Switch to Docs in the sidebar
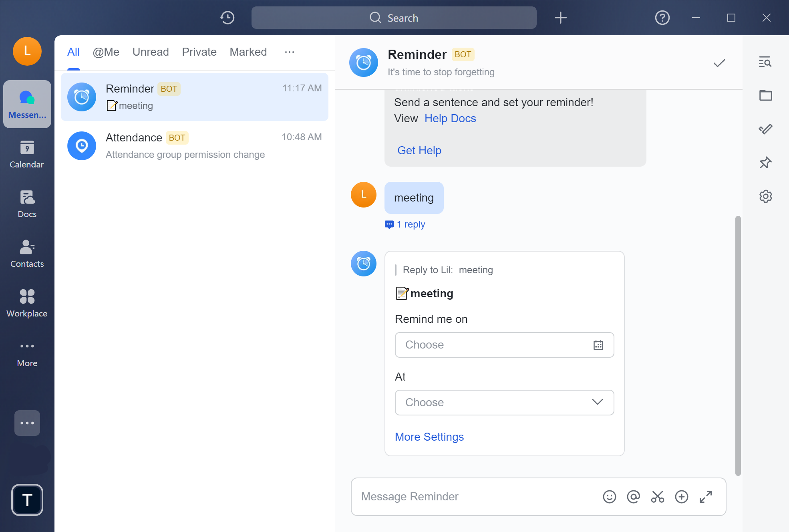The image size is (789, 532). tap(26, 204)
